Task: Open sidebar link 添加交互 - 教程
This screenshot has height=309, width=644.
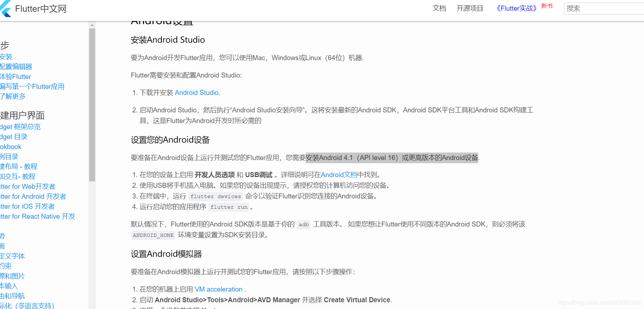Action: [x=18, y=176]
